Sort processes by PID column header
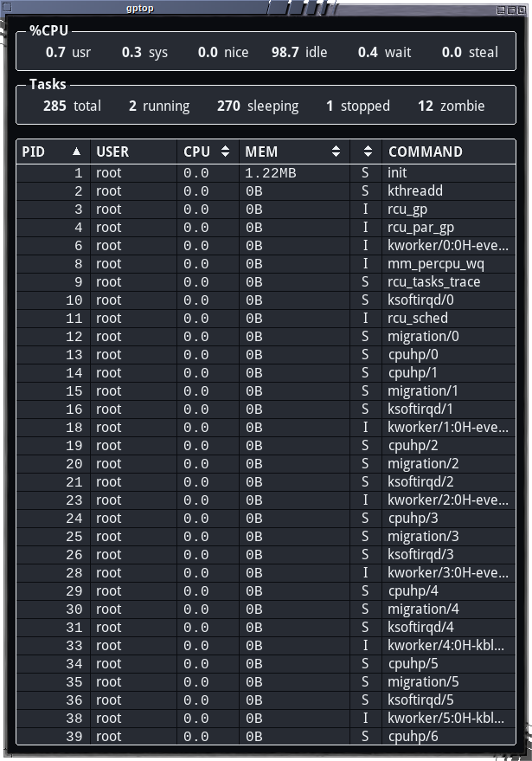Screen dimensions: 532x761 click(x=54, y=152)
